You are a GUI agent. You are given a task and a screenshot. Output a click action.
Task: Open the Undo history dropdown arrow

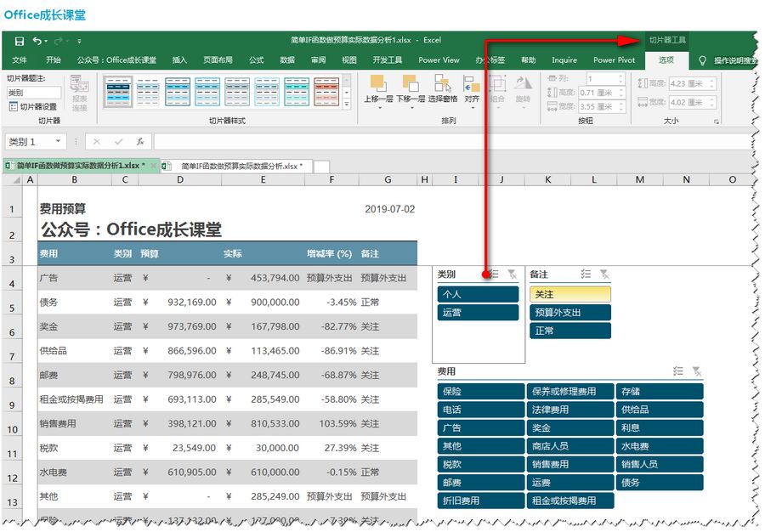click(46, 41)
